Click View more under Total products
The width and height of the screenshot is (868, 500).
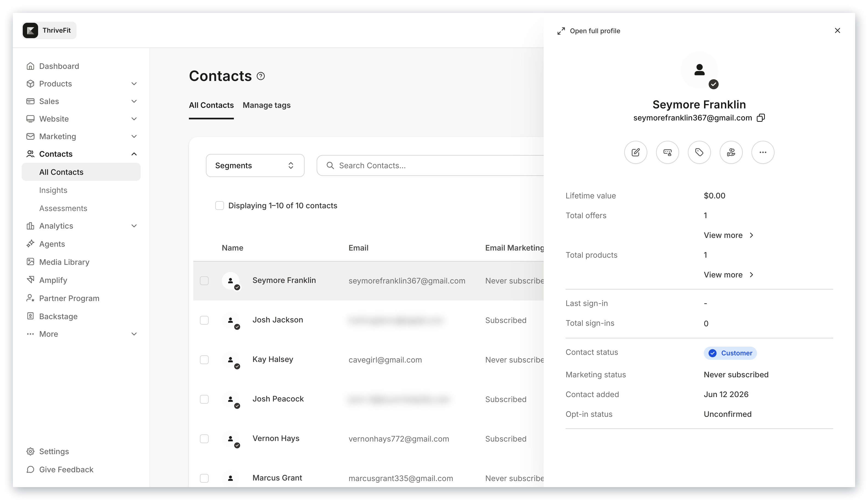728,275
